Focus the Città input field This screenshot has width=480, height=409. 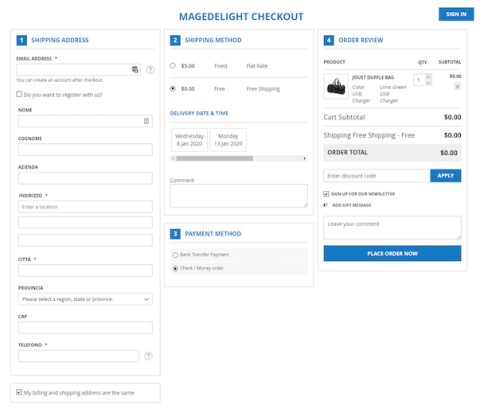click(x=85, y=270)
